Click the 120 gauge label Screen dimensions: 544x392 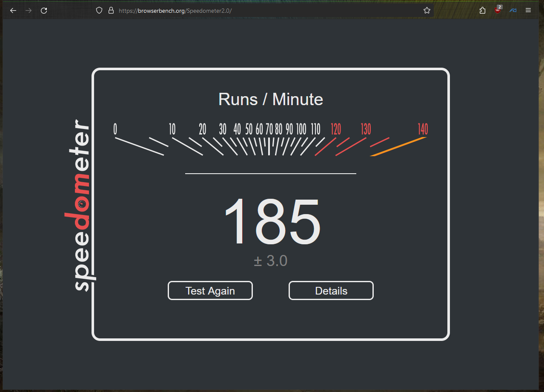pos(336,129)
